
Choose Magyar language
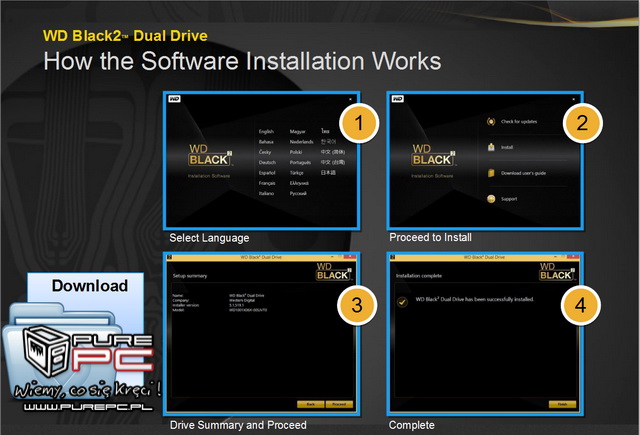[x=298, y=131]
